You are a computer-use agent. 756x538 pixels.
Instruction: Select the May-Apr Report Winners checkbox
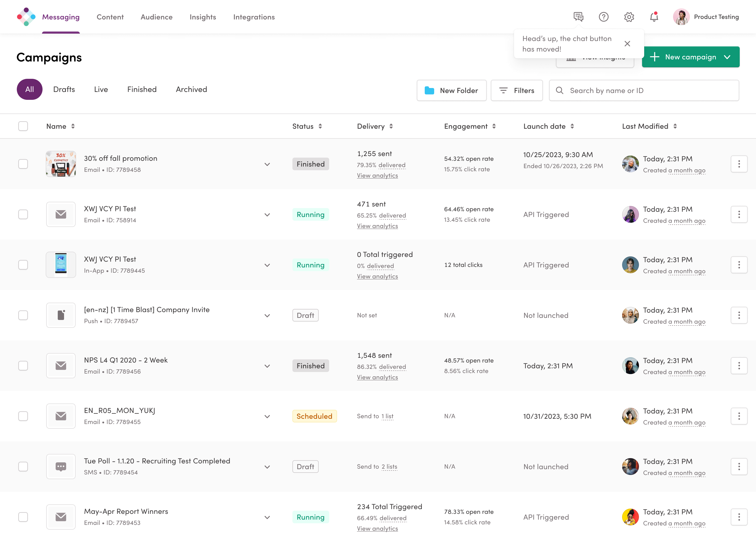[x=23, y=517]
